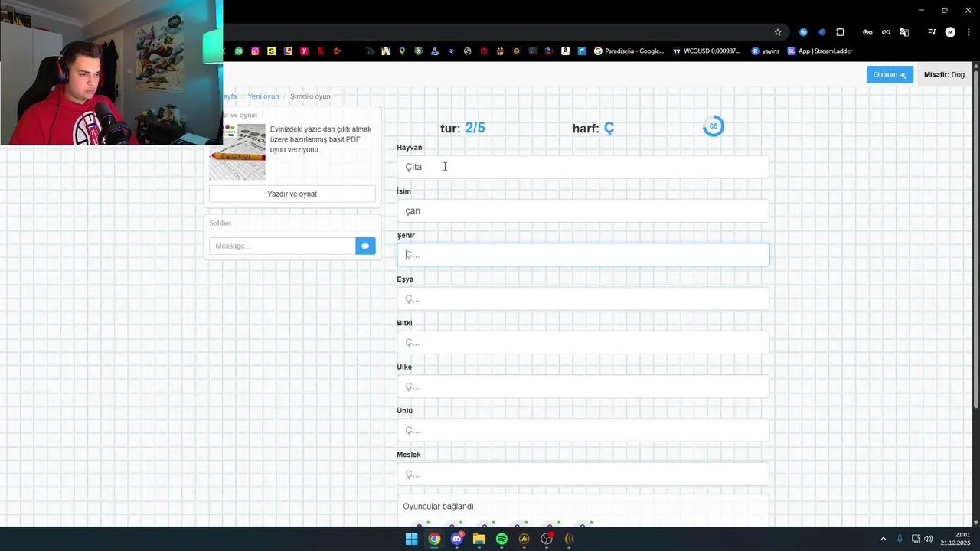Show hidden tray icons chevron
Screen dimensions: 980x551
click(x=883, y=539)
